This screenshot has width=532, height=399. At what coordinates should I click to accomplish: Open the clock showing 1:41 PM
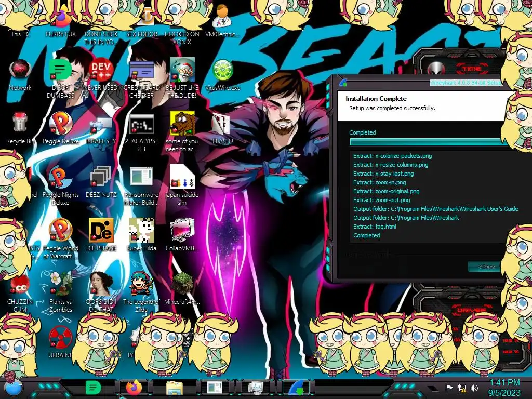(504, 383)
